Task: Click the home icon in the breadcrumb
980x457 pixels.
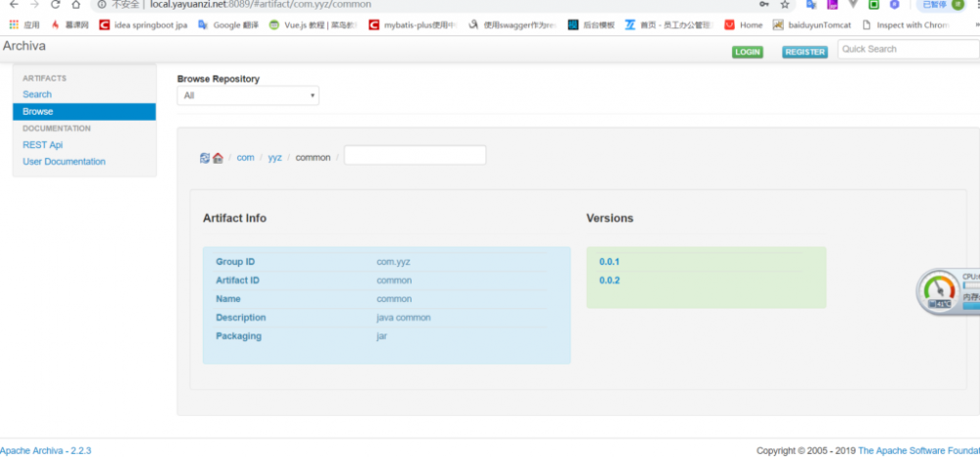Action: 218,158
